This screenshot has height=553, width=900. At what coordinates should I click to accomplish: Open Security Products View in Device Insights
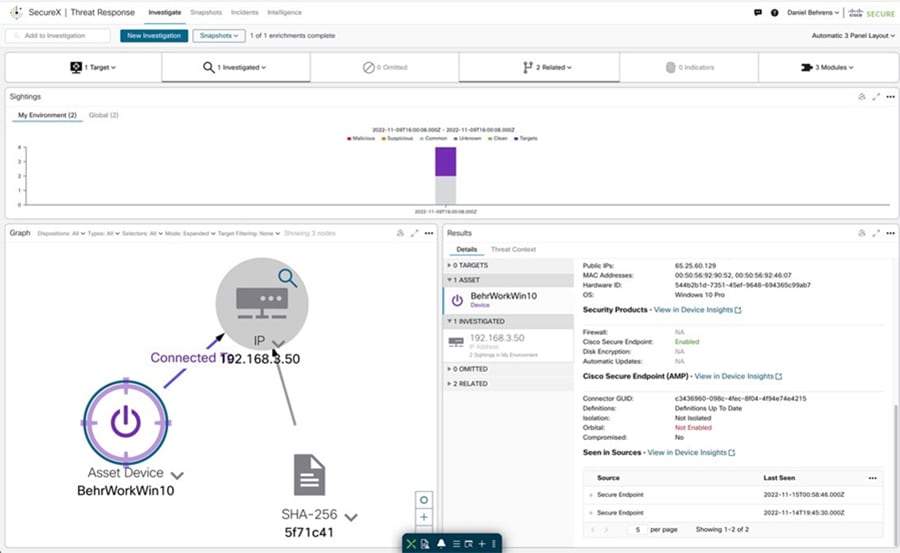697,310
